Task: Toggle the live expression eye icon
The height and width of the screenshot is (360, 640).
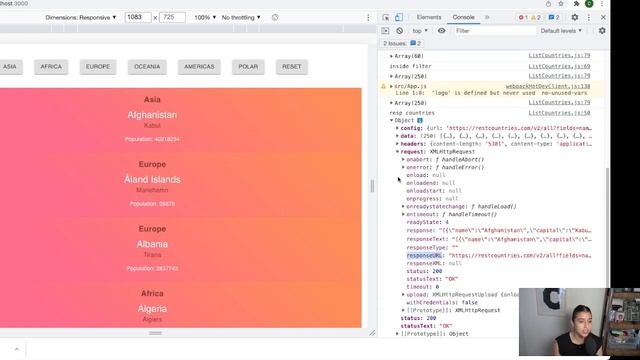Action: (442, 31)
